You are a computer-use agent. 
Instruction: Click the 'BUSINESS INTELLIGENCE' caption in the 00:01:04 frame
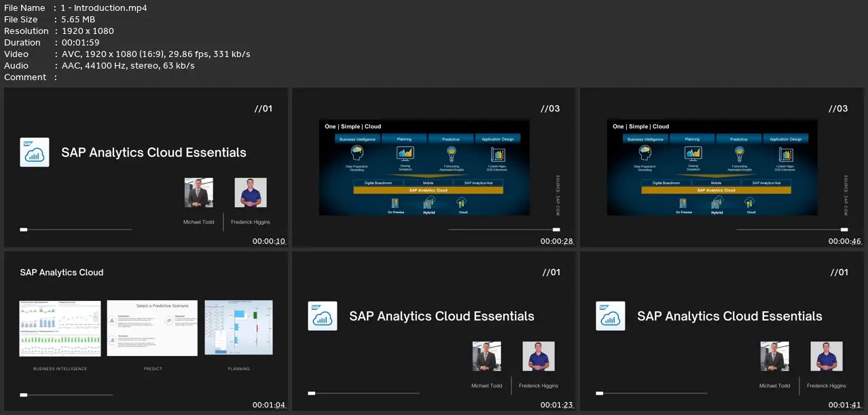point(60,369)
